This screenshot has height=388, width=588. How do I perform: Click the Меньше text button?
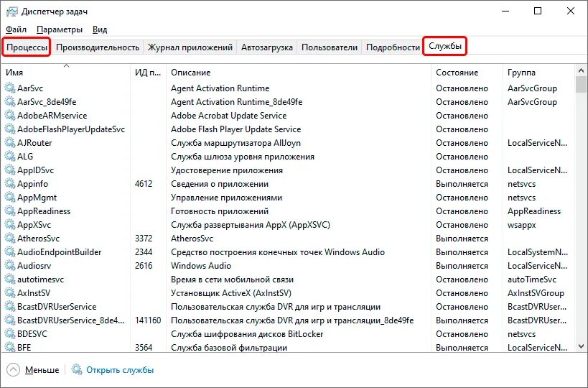(x=42, y=370)
